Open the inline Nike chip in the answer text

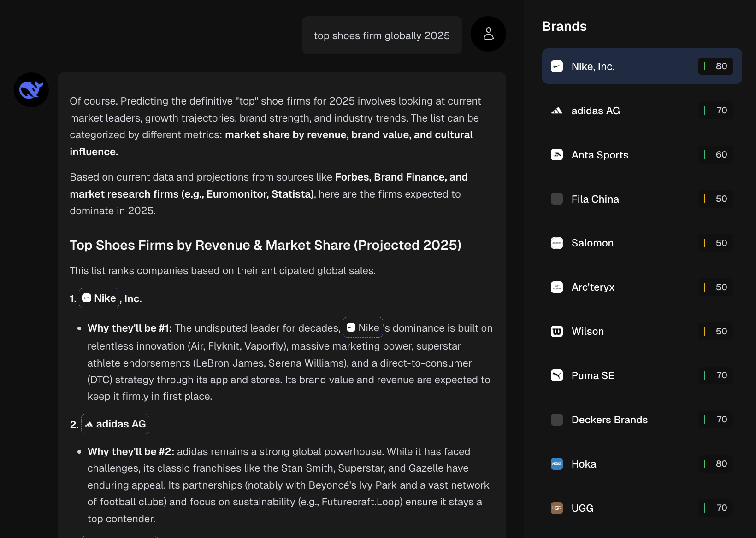pyautogui.click(x=363, y=327)
